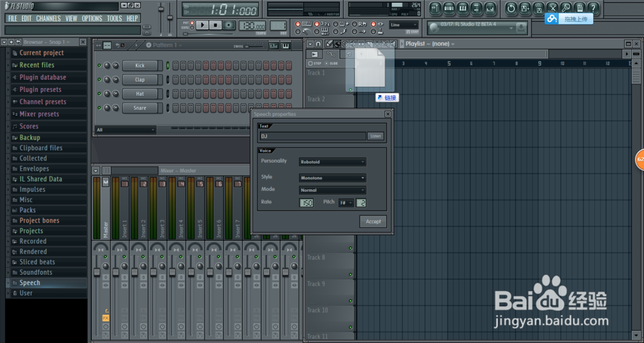The height and width of the screenshot is (343, 644).
Task: Open the mixer options arrow menu
Action: 96,171
